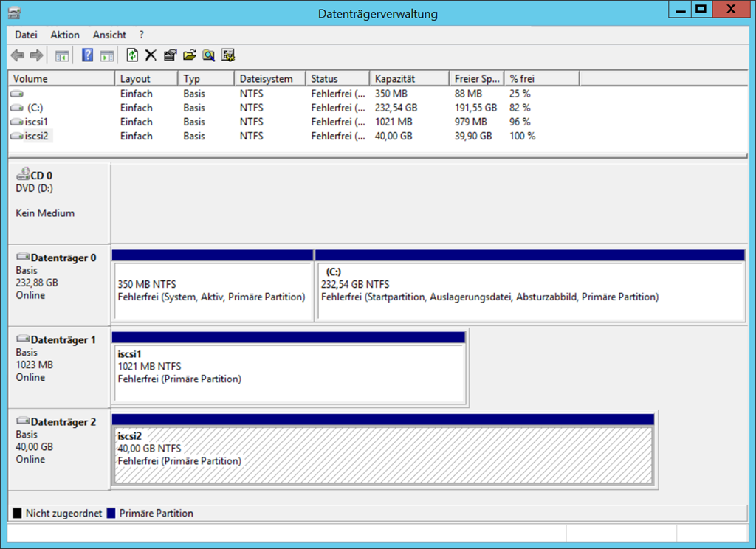Open the Aktion menu

tap(65, 35)
